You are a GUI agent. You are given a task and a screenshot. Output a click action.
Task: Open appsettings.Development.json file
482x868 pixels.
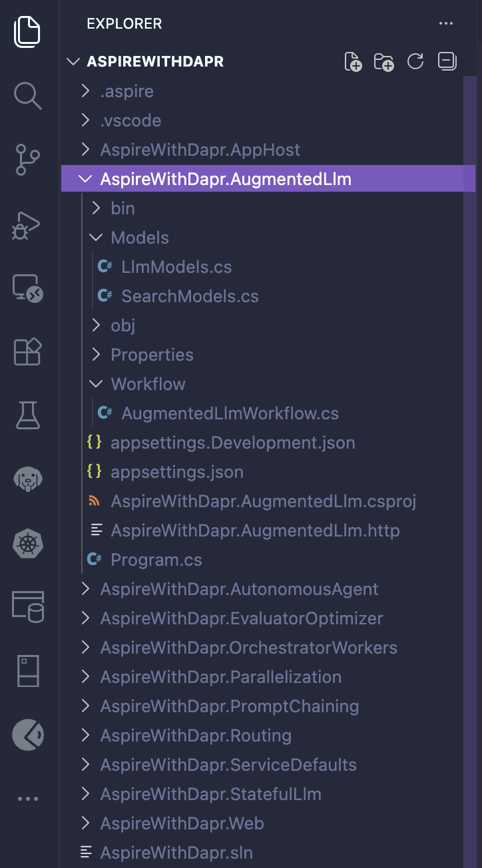[232, 443]
